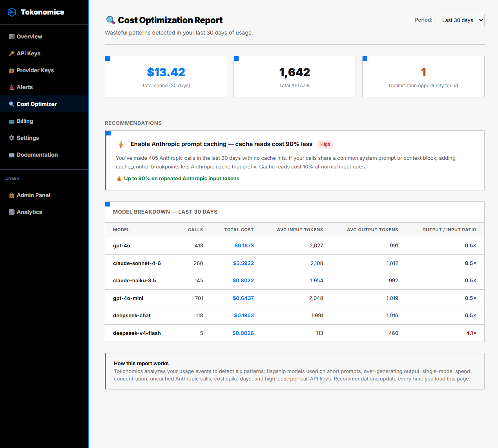The width and height of the screenshot is (498, 448).
Task: Click the MODEL column header
Action: point(121,230)
